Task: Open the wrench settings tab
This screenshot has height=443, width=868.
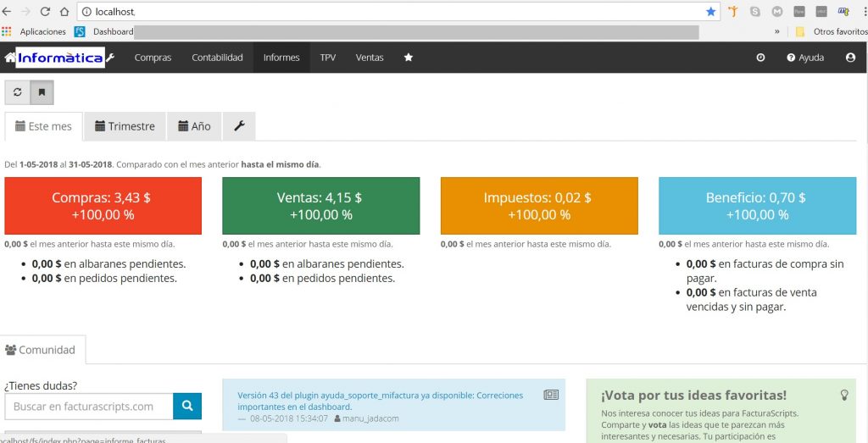Action: [x=239, y=126]
